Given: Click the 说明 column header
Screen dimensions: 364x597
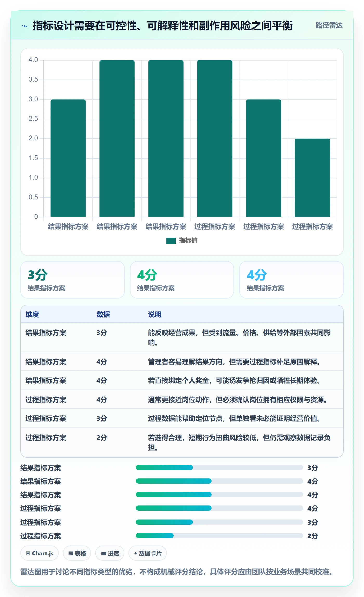Looking at the screenshot, I should 155,314.
